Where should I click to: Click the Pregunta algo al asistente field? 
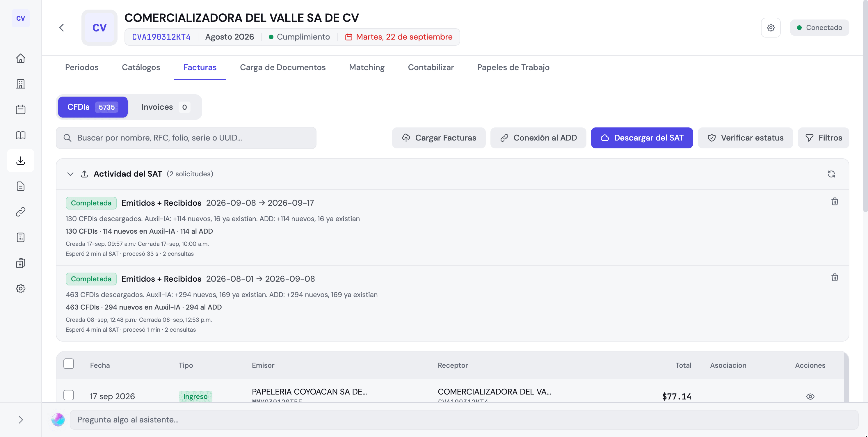coord(464,420)
